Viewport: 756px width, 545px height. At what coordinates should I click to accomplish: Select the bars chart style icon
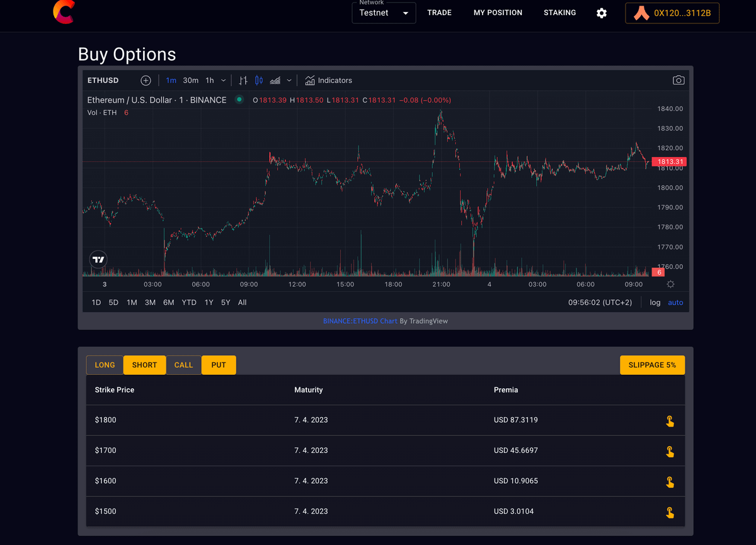coord(243,81)
